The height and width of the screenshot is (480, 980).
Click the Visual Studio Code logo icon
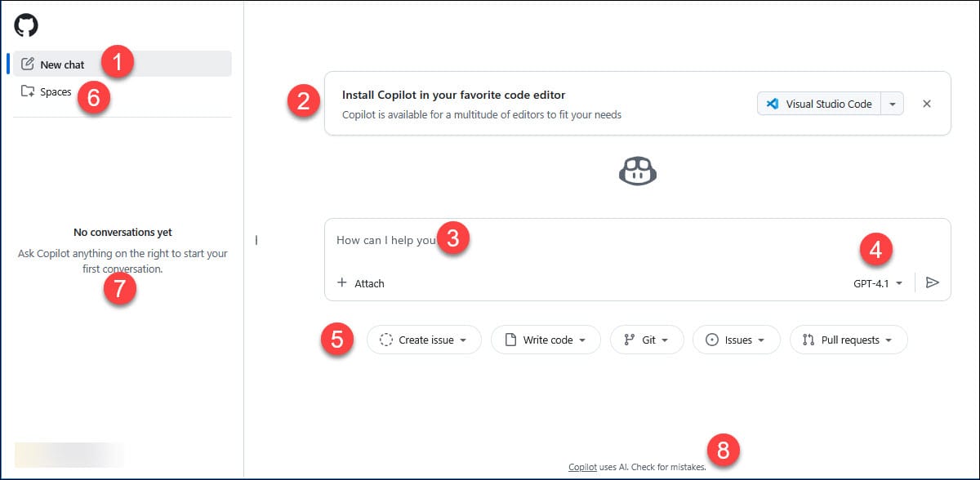tap(773, 104)
